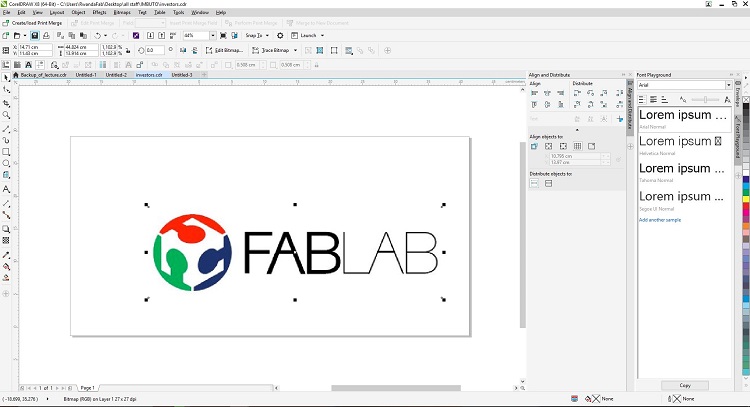The width and height of the screenshot is (750, 407).
Task: Toggle align to Page edge
Action: (x=549, y=146)
